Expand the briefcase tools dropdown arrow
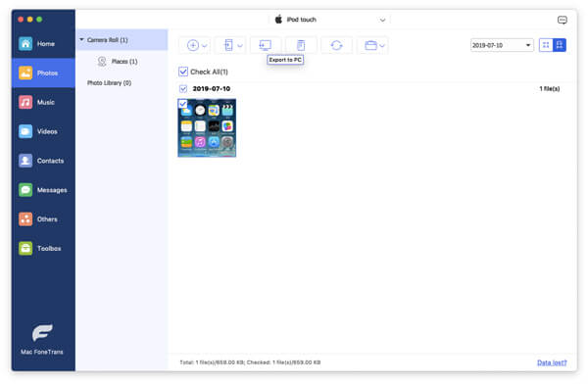Screen dimensions: 588x384 pyautogui.click(x=382, y=46)
